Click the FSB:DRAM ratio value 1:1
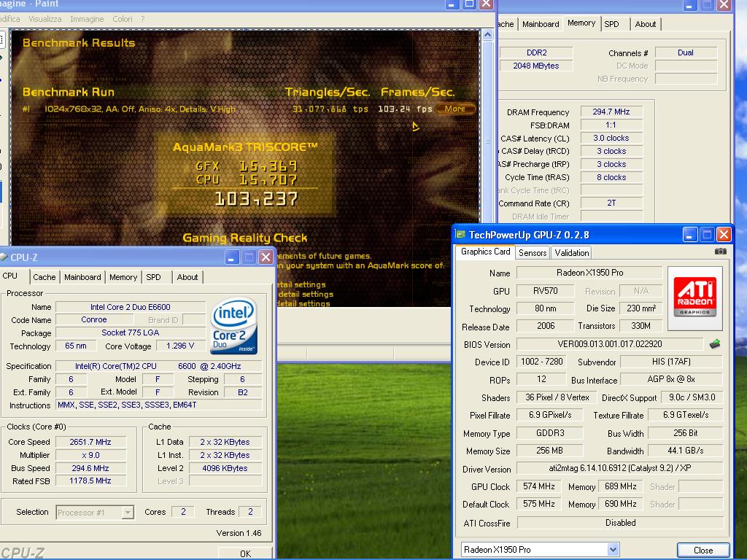The height and width of the screenshot is (560, 747). coord(611,125)
